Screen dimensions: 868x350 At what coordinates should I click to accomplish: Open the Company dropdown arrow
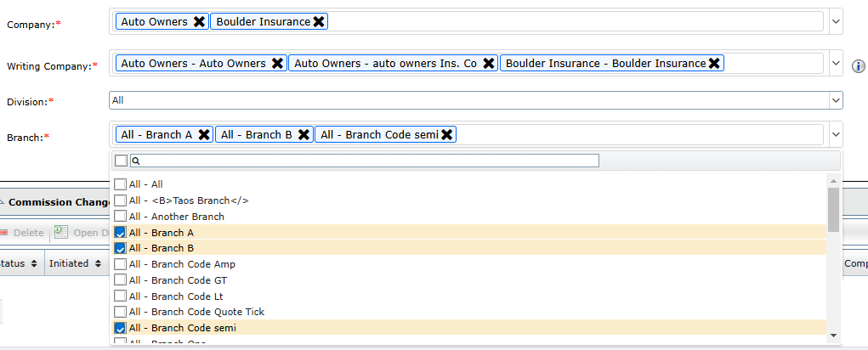coord(836,21)
